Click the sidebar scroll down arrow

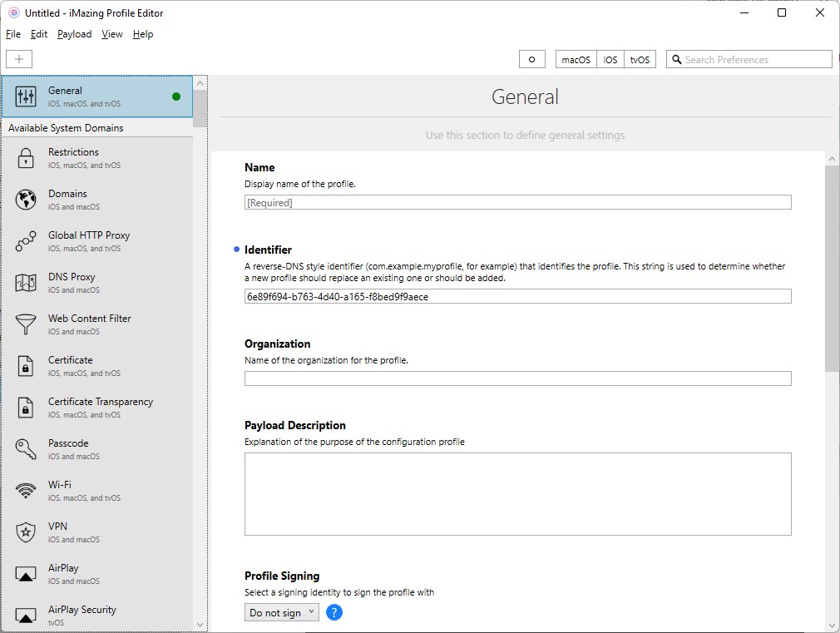tap(200, 625)
